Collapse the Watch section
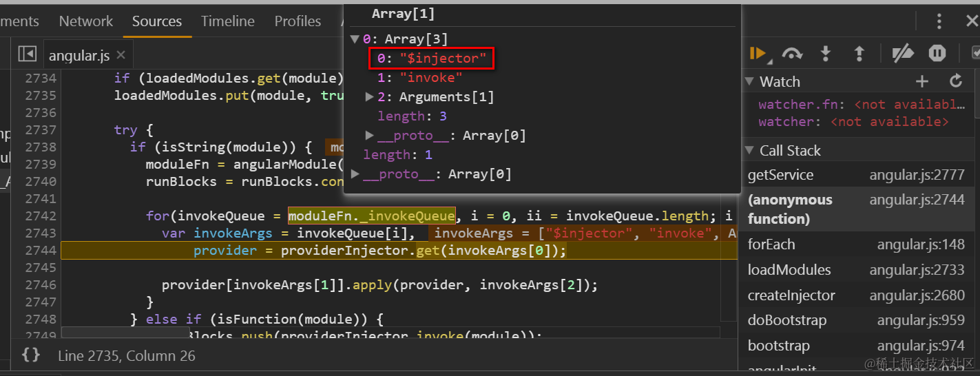 coord(750,82)
